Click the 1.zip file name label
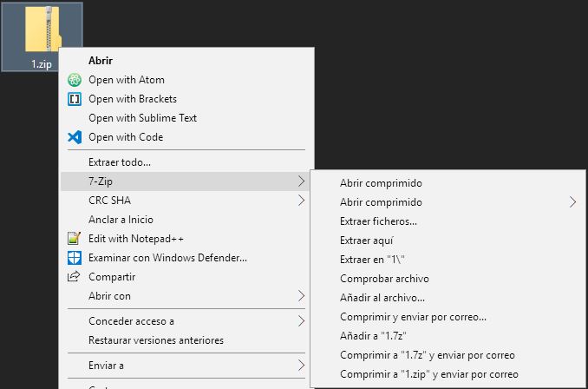 (x=42, y=64)
